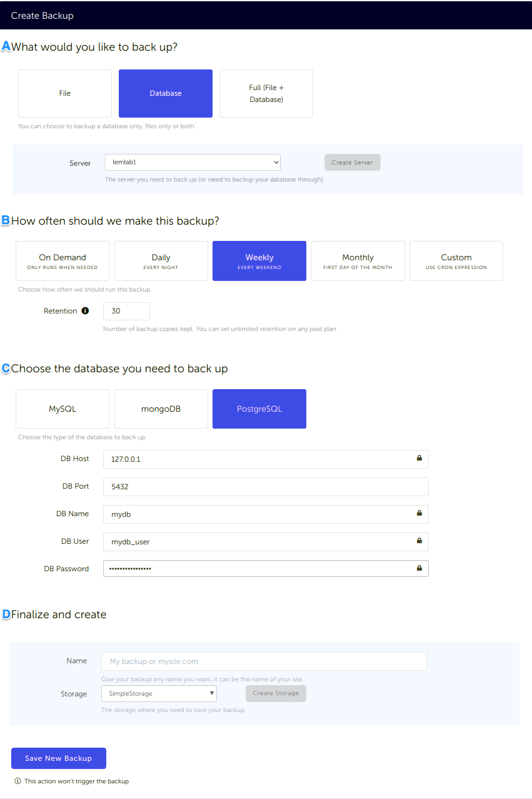Screen dimensions: 532x799
Task: Select the Full (File + Database) option
Action: pyautogui.click(x=266, y=93)
